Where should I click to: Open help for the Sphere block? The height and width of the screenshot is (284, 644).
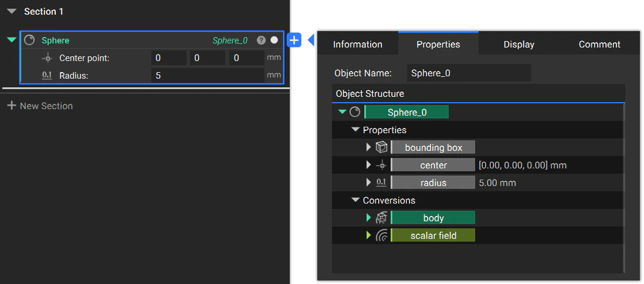tap(261, 40)
